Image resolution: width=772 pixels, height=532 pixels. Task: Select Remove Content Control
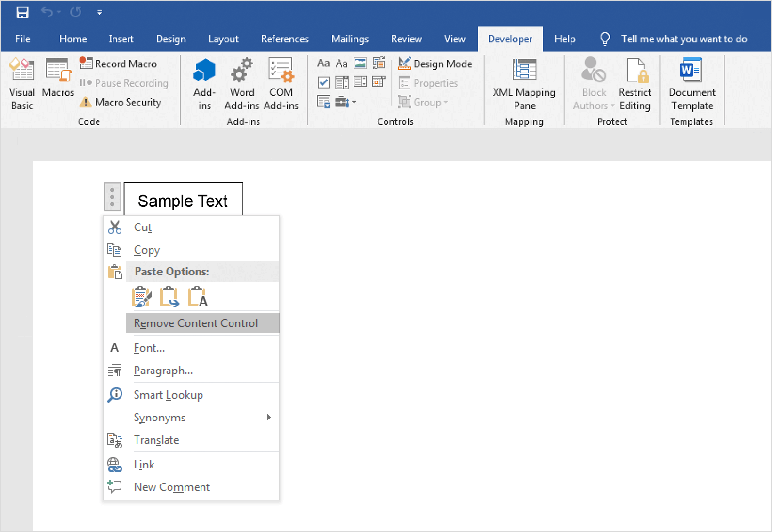tap(202, 323)
